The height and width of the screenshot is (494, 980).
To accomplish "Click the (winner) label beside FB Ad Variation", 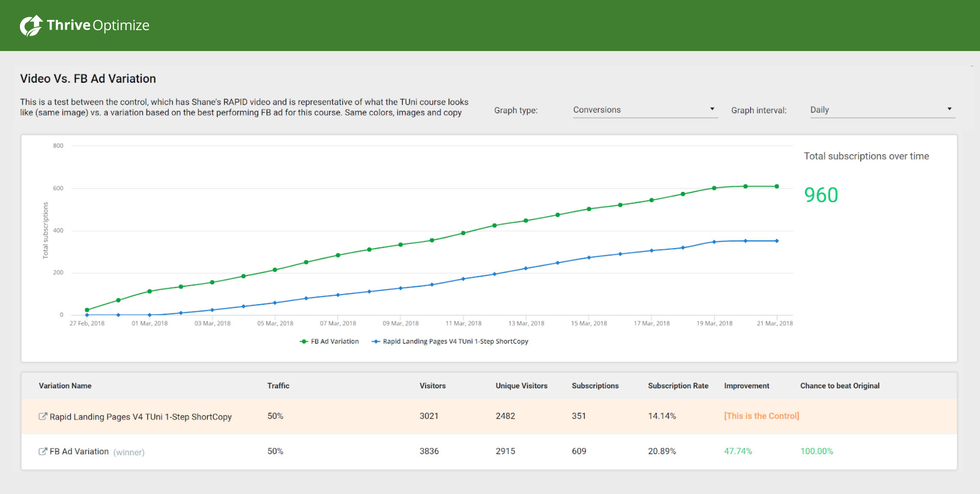I will click(130, 452).
